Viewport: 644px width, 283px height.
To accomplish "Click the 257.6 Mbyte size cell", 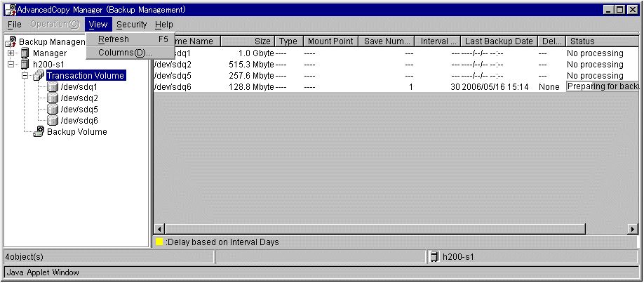I will tap(251, 76).
